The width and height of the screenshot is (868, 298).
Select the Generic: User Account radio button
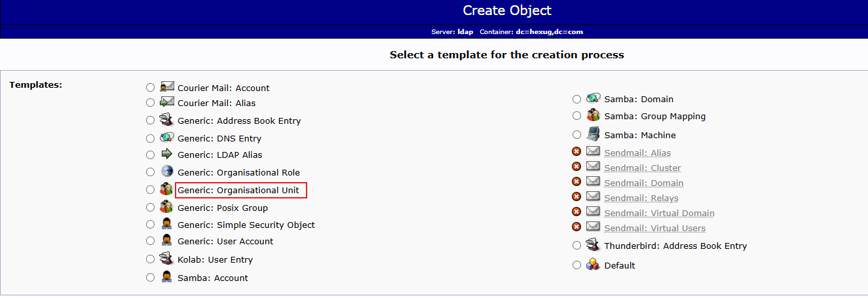151,240
